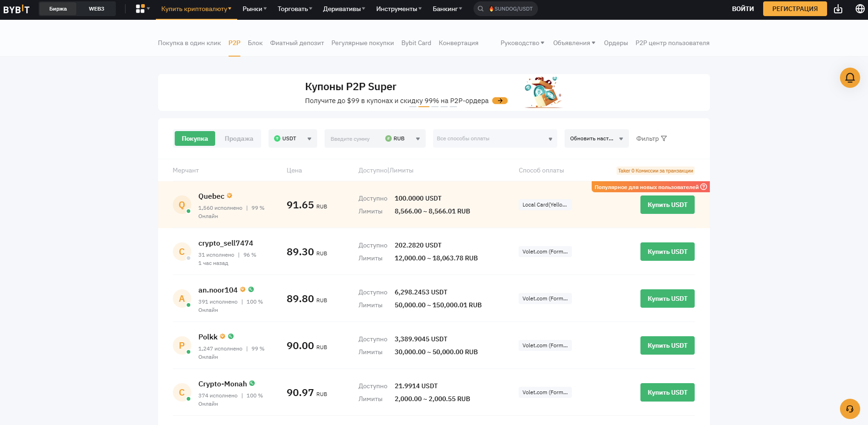Open the support headset chat button
The width and height of the screenshot is (868, 425).
tap(850, 409)
